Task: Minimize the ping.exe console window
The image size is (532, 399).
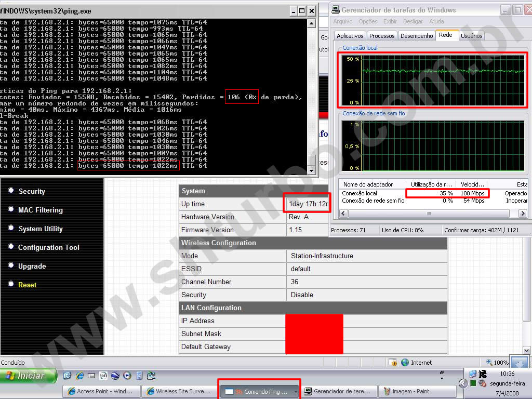Action: [x=294, y=11]
